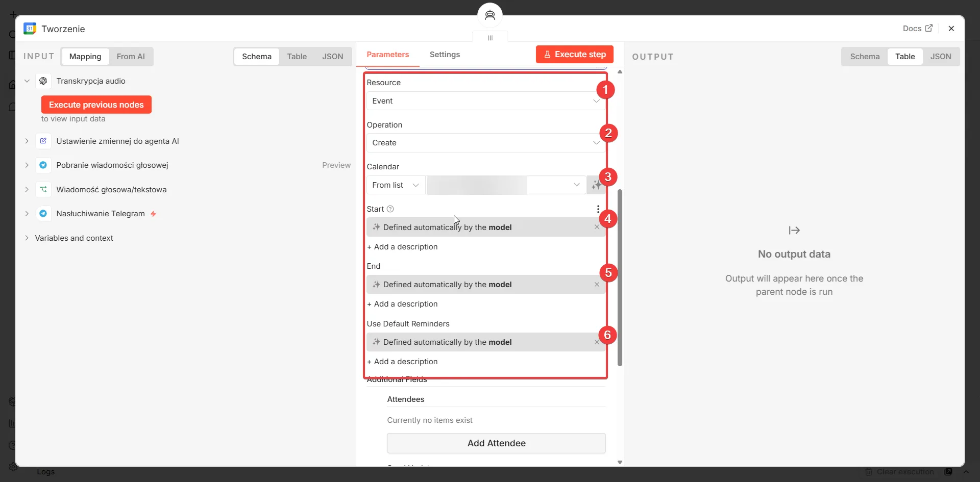Click the Attendees heading
The width and height of the screenshot is (980, 482).
[406, 399]
